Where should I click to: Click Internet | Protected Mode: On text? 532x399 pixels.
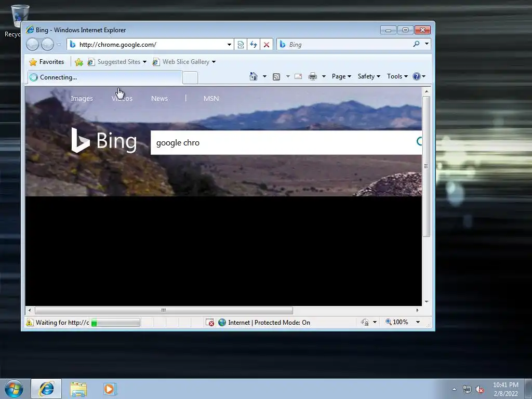pos(269,322)
